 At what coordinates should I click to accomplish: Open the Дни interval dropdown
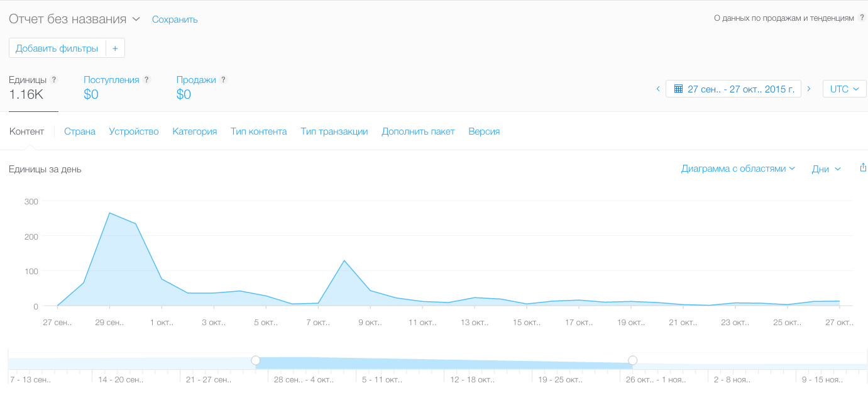[826, 169]
